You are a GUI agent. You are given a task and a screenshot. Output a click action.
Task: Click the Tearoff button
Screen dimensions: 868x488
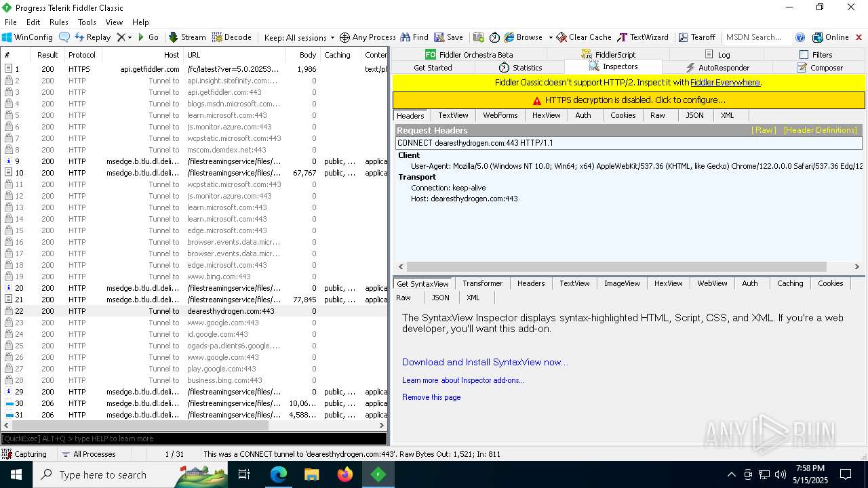pos(696,37)
